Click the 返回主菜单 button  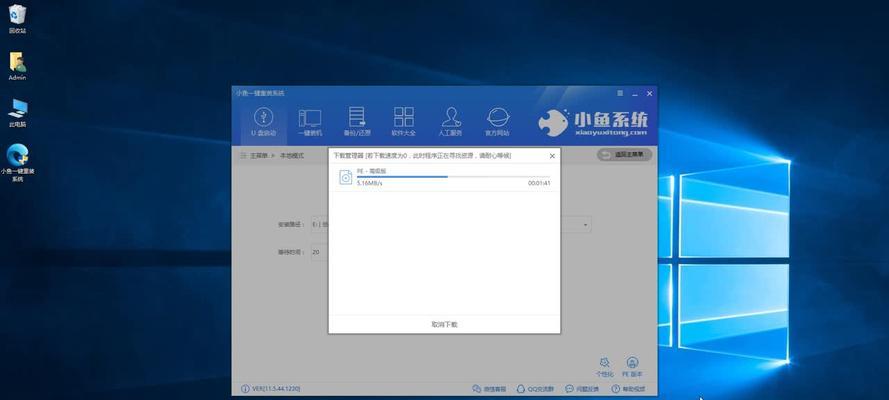pyautogui.click(x=624, y=155)
